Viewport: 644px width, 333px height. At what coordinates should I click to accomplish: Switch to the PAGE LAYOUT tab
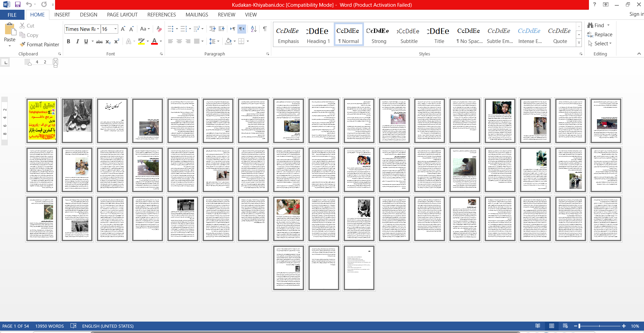pyautogui.click(x=122, y=15)
